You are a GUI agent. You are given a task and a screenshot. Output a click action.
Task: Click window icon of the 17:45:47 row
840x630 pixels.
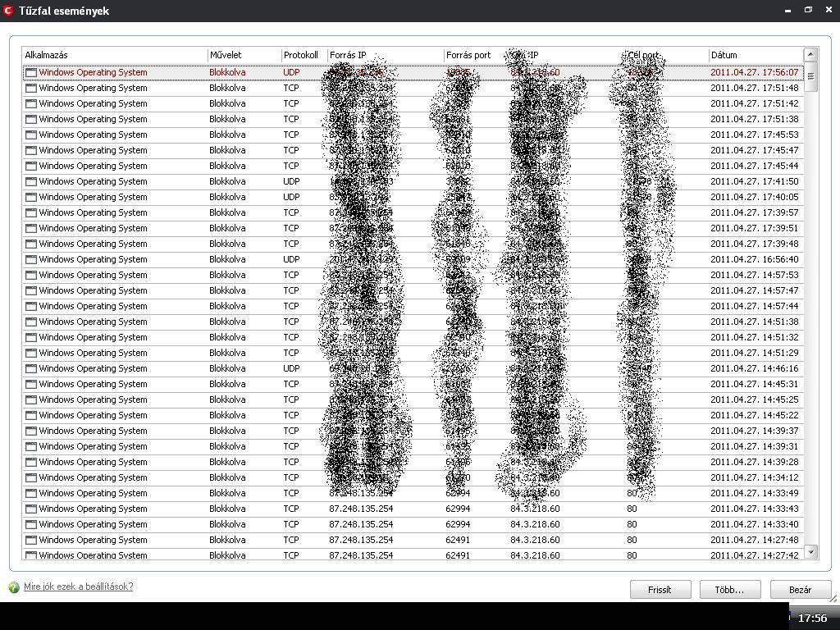pos(31,150)
